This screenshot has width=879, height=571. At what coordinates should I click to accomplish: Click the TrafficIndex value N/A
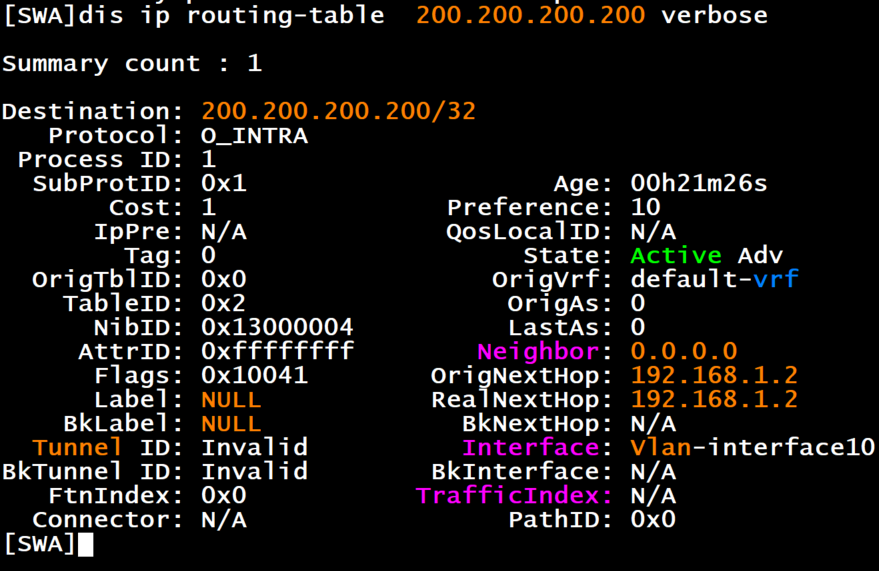[x=653, y=495]
